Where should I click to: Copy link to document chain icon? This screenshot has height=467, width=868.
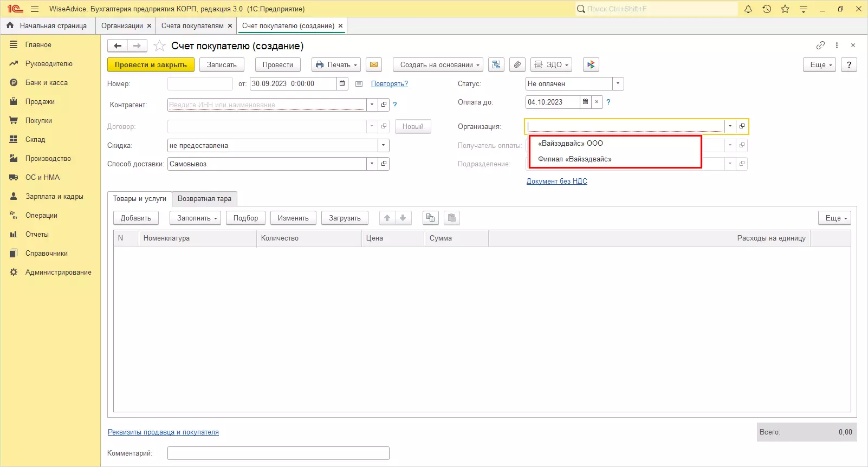pos(820,46)
